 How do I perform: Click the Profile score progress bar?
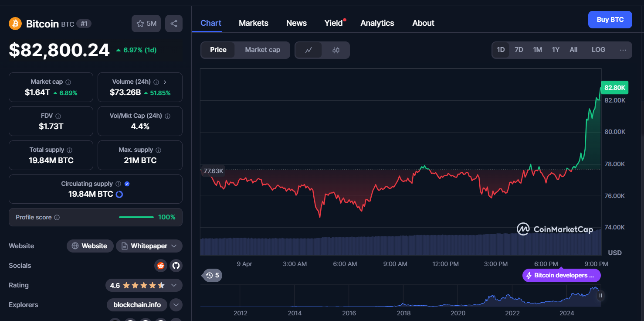tap(136, 217)
